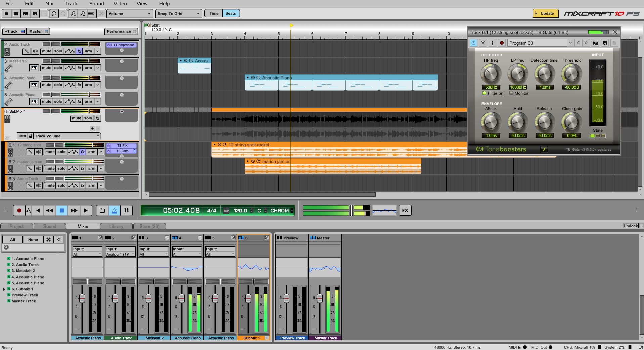Open preset browser folder icon in TB Gate
The width and height of the screenshot is (644, 350).
[x=595, y=43]
